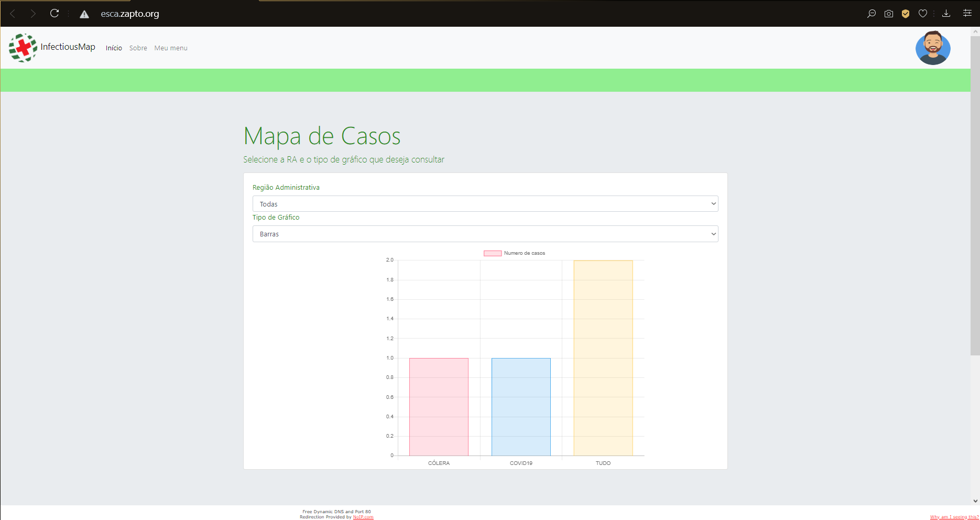Open browser downloads icon

pyautogui.click(x=946, y=14)
